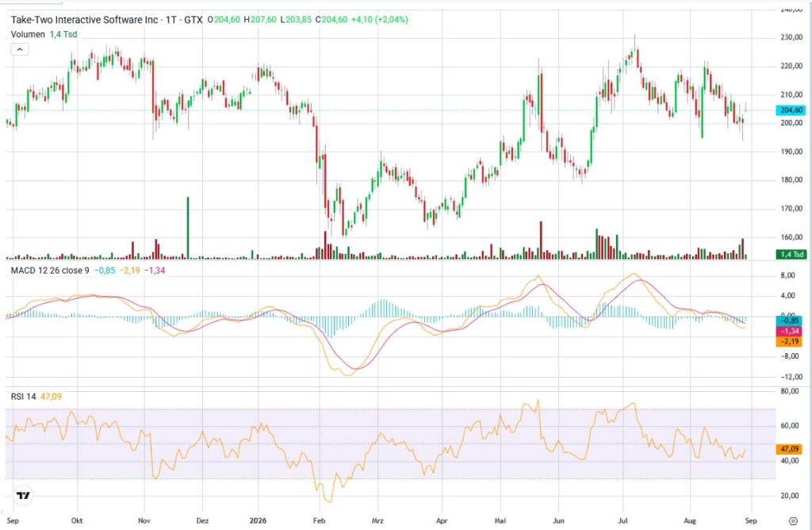Click the Mai label on the time axis
Image resolution: width=812 pixels, height=530 pixels.
[500, 520]
